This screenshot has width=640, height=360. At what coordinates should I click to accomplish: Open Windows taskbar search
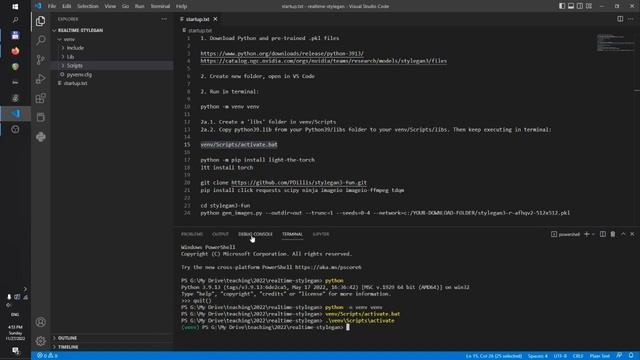15,20
